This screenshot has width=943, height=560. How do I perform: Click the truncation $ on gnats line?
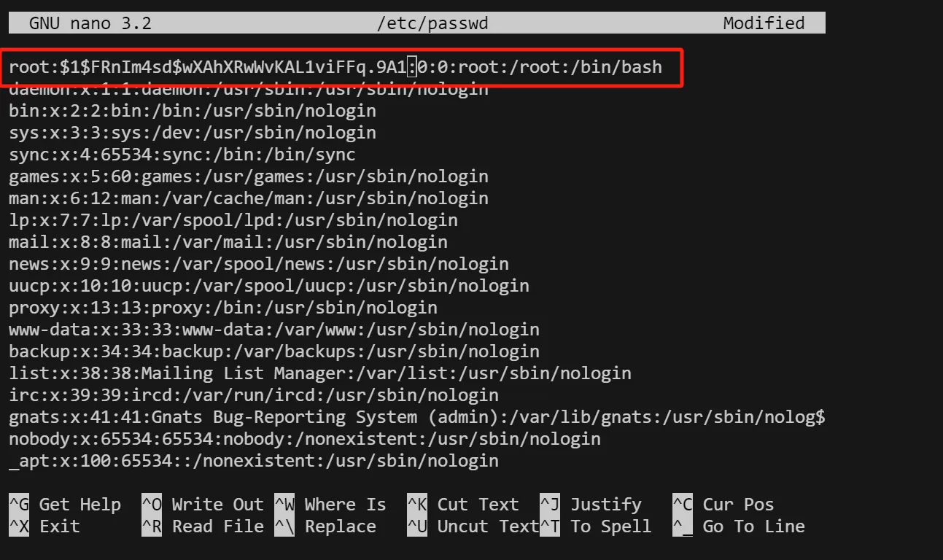click(820, 417)
